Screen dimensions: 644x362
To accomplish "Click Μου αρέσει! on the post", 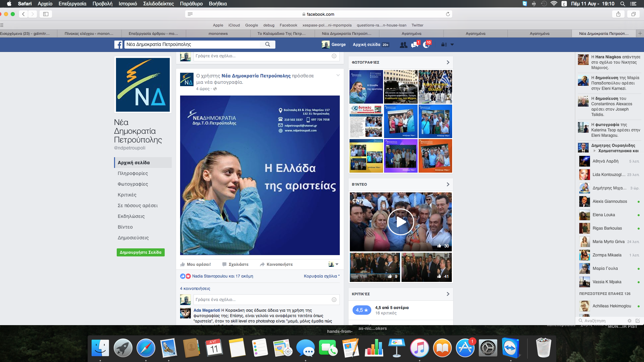I will [196, 264].
